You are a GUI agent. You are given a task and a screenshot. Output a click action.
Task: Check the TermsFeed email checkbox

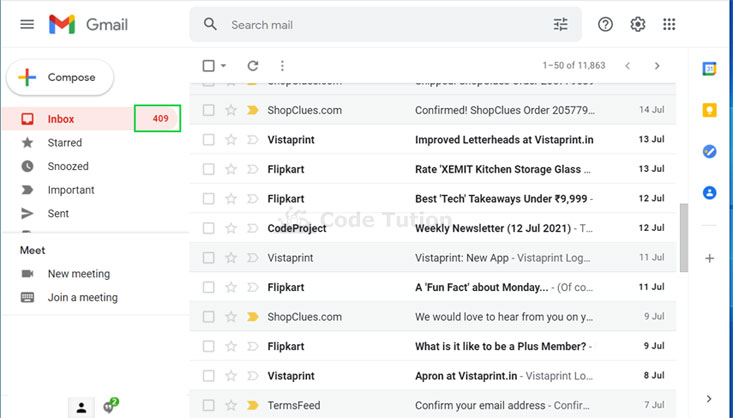pos(208,405)
